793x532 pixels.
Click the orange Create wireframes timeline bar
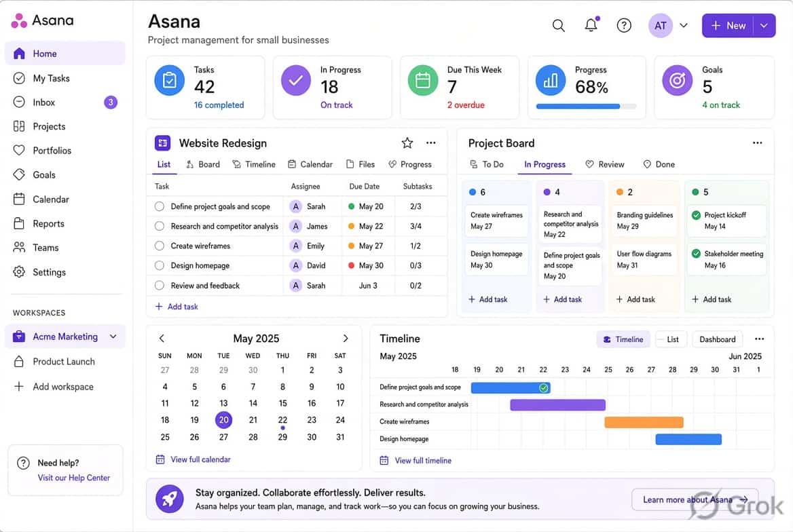tap(644, 422)
